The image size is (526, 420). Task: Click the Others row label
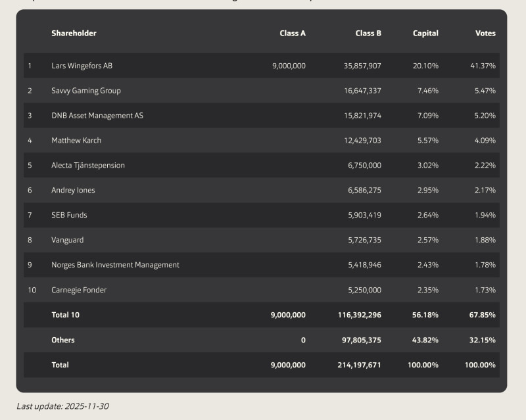coord(63,340)
